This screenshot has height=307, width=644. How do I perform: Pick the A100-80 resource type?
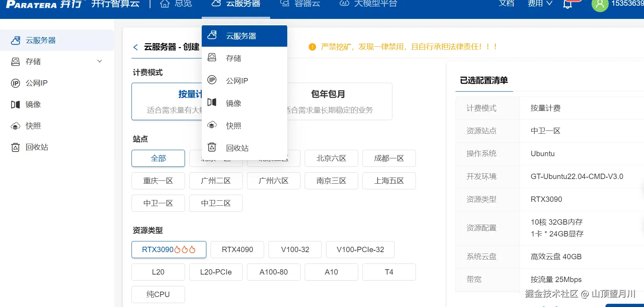274,272
